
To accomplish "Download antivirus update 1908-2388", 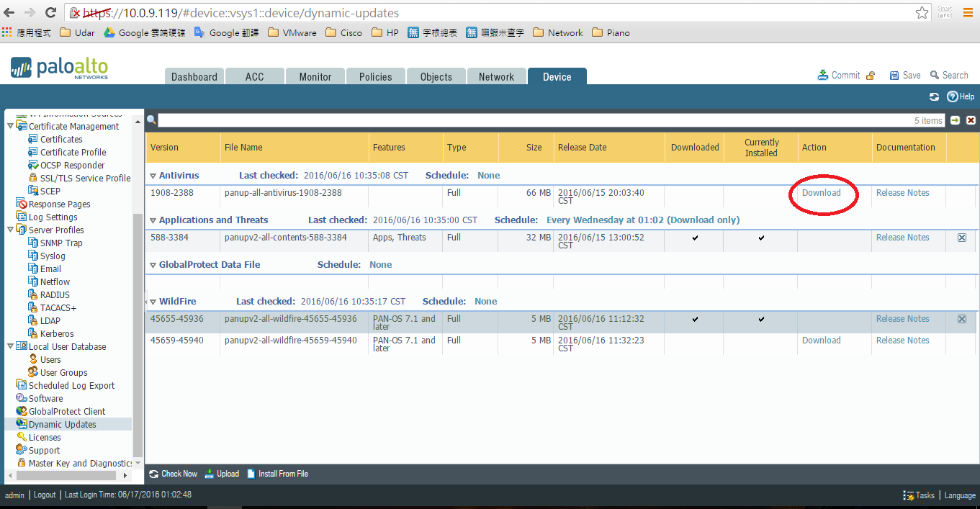I will (822, 193).
